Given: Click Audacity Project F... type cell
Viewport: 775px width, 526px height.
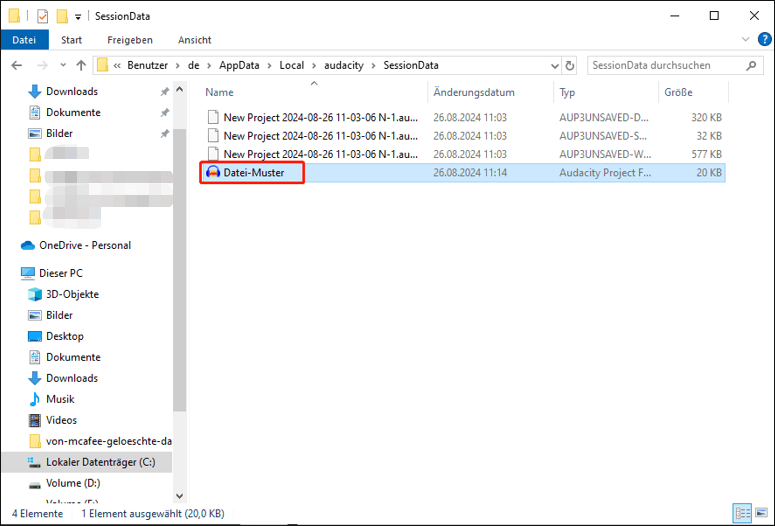Looking at the screenshot, I should click(x=605, y=173).
